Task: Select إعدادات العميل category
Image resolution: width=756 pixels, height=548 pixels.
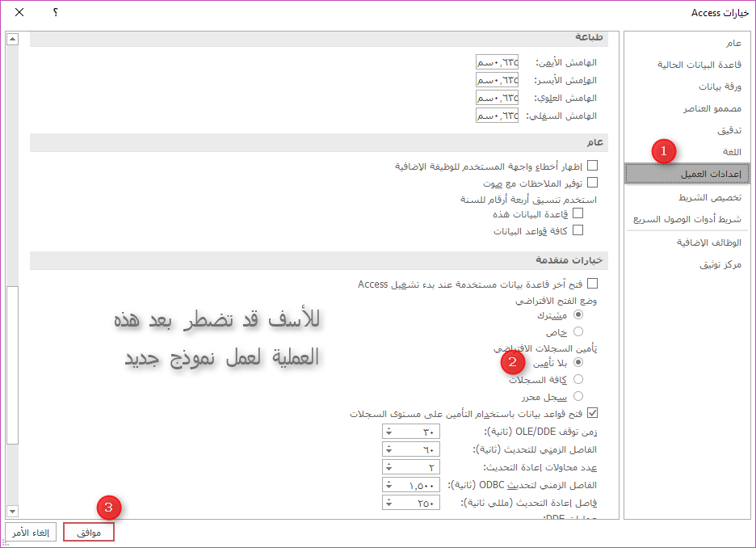Action: [687, 174]
